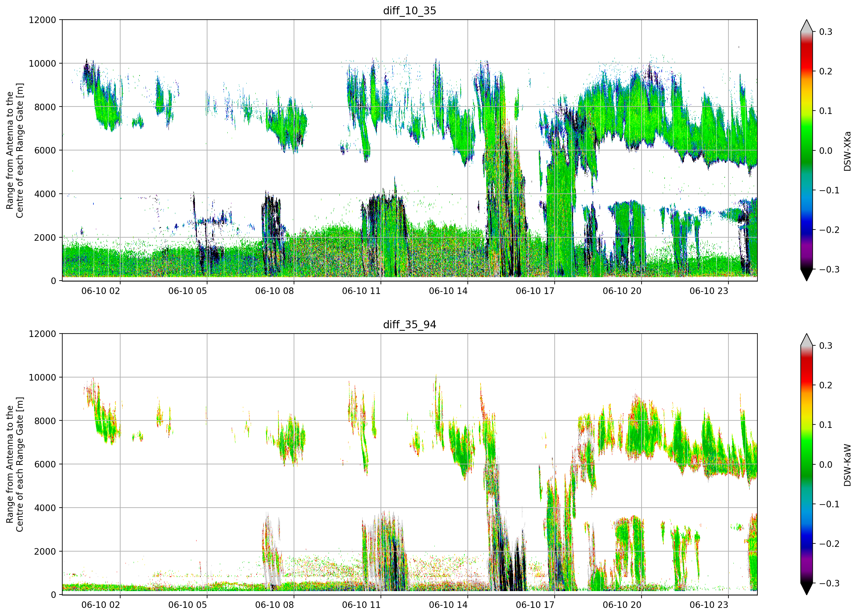Click the "−0.1" tick on the DSW-KaW colorbar
Image resolution: width=858 pixels, height=616 pixels.
click(x=829, y=505)
